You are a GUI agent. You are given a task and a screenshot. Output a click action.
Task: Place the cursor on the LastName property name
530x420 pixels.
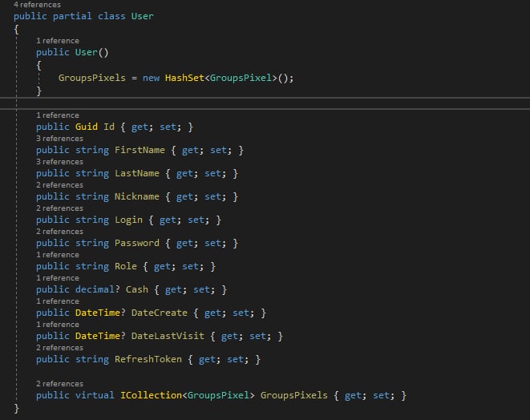pos(137,173)
